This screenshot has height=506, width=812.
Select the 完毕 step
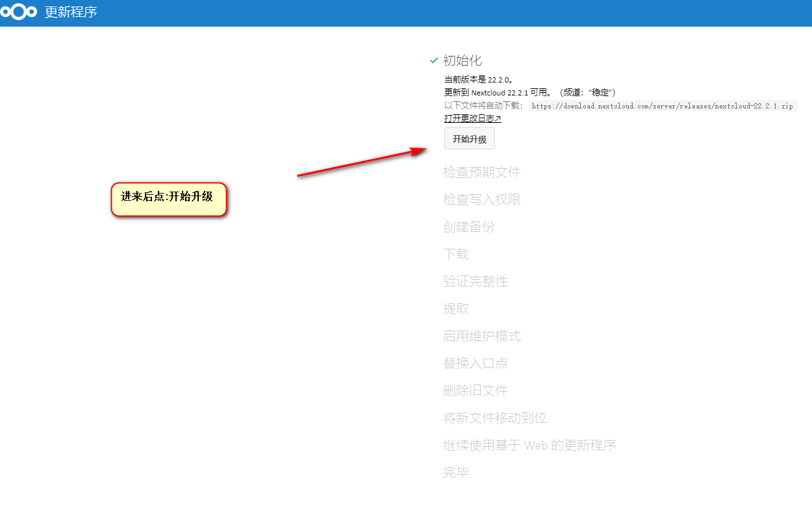click(x=456, y=472)
